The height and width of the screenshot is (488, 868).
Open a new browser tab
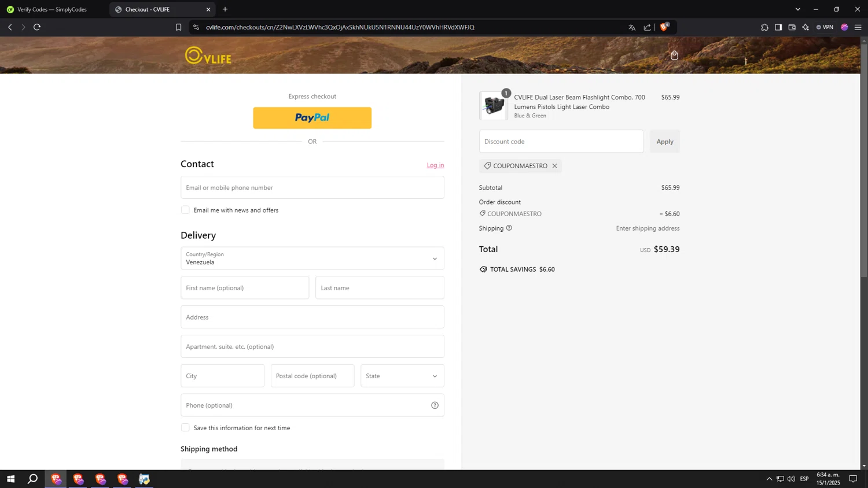click(x=225, y=9)
